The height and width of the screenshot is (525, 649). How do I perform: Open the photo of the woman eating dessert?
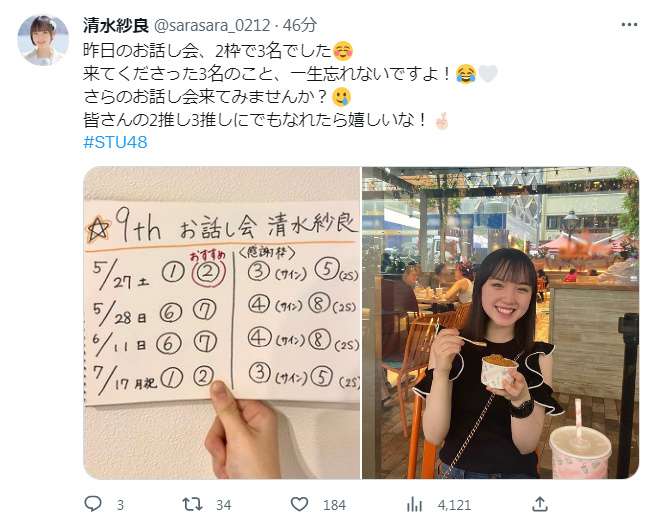[500, 323]
